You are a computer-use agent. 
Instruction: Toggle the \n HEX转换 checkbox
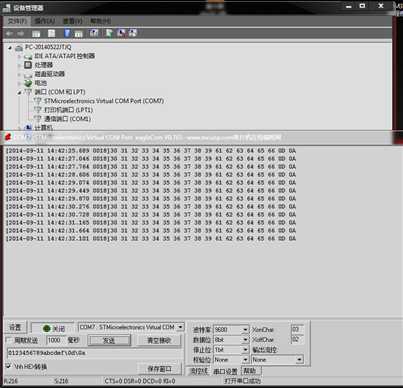9,366
